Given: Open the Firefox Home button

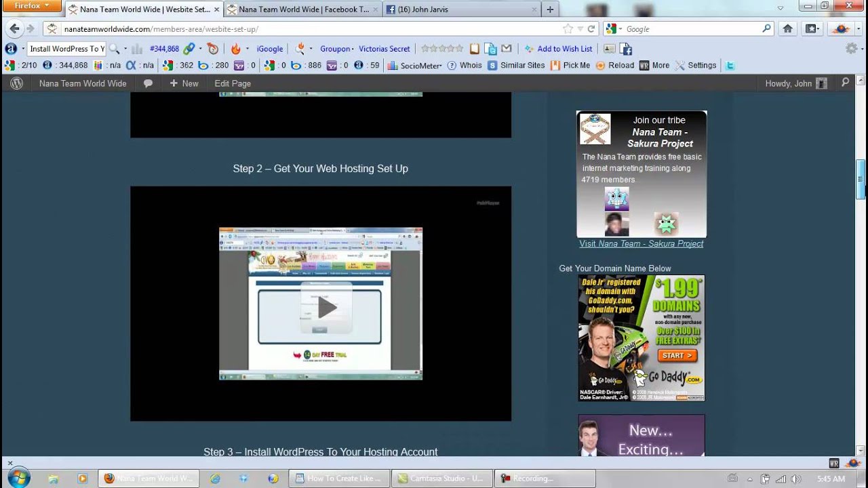Looking at the screenshot, I should (787, 29).
